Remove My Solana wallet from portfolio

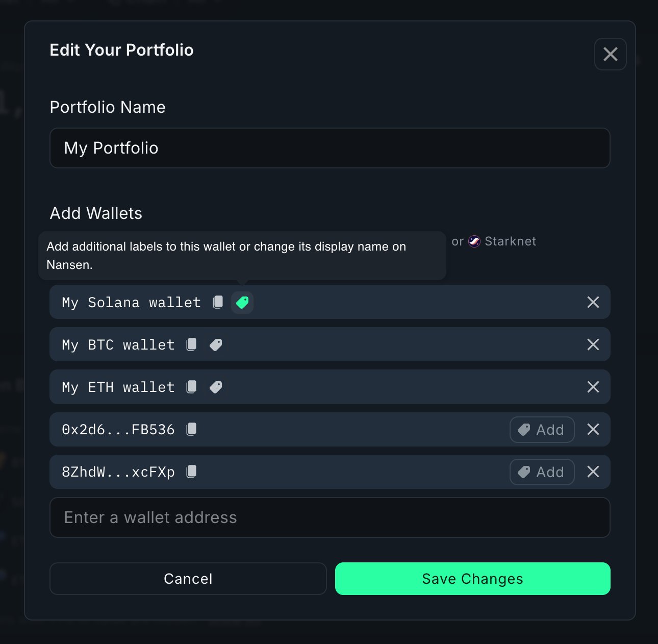(593, 302)
